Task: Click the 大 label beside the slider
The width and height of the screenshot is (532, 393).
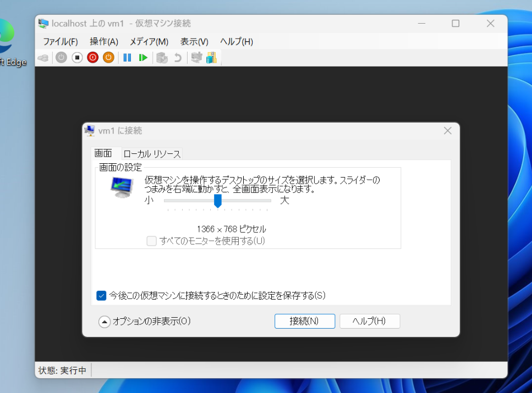Action: 284,201
